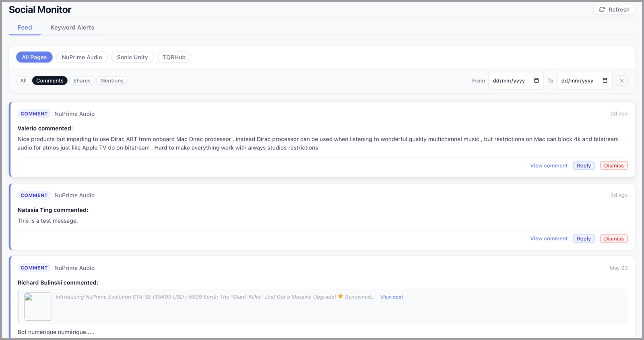Click the "May 29" timestamp
Viewport: 644px width, 340px height.
619,268
